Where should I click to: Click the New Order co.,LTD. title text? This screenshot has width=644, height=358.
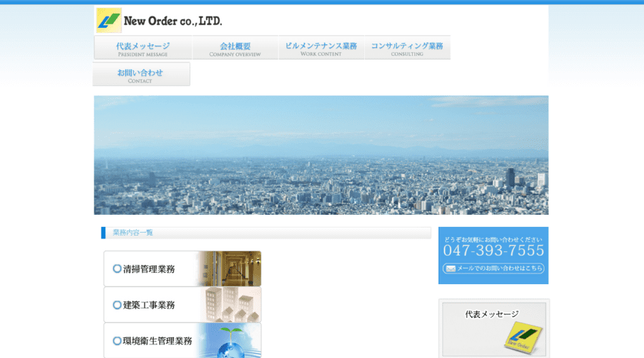173,21
